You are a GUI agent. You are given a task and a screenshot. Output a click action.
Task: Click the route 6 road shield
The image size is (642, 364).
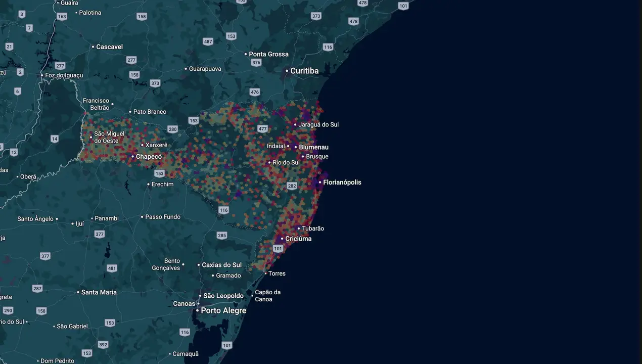pos(18,92)
